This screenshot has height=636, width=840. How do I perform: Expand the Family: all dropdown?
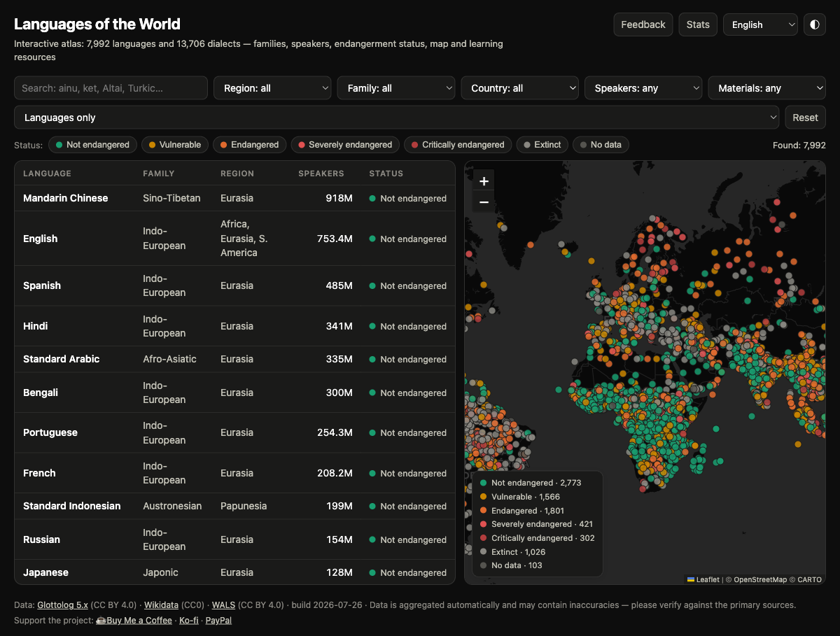tap(396, 88)
